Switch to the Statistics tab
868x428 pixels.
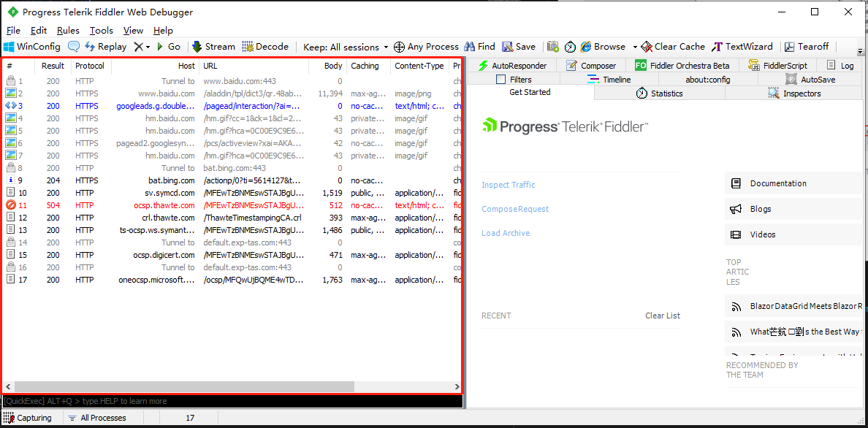[x=659, y=93]
